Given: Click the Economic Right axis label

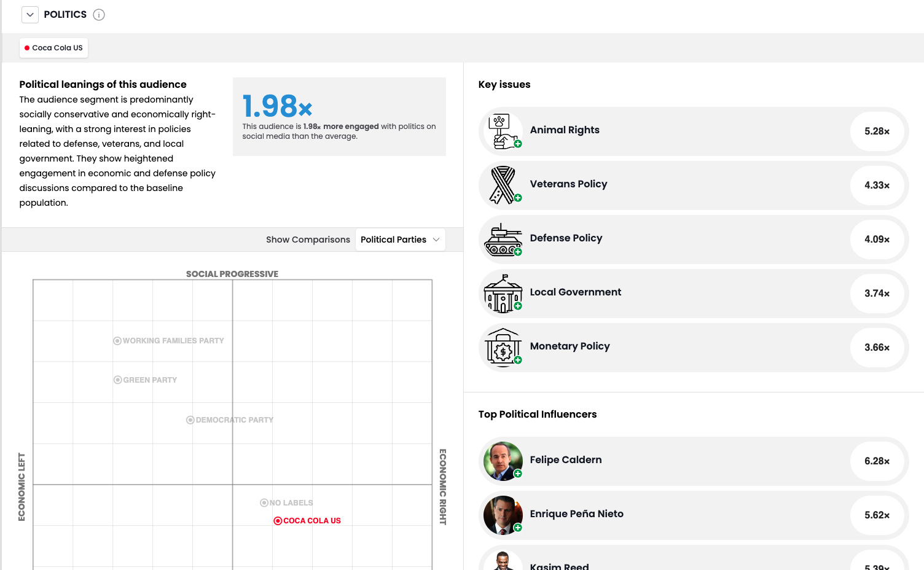Looking at the screenshot, I should tap(443, 487).
